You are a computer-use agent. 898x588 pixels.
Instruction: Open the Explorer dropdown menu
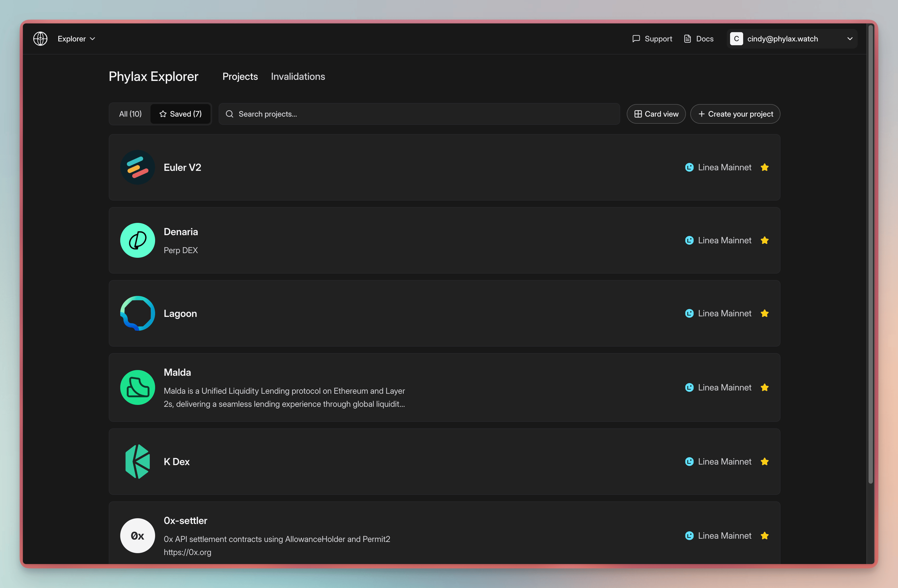pyautogui.click(x=76, y=39)
